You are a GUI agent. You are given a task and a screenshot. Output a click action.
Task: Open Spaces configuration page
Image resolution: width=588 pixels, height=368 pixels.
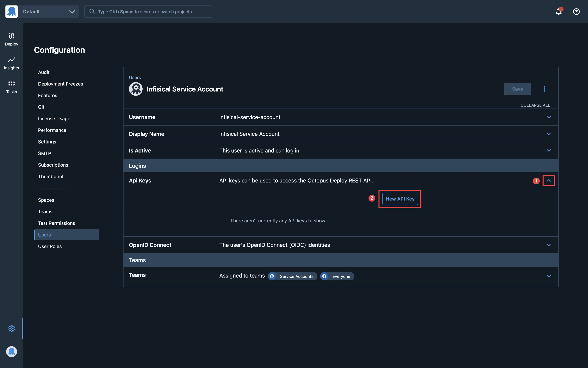[x=46, y=200]
